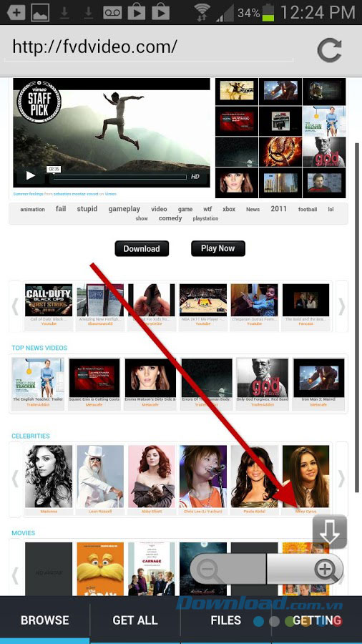Open the 'playstation' tag
The height and width of the screenshot is (644, 362).
click(205, 218)
